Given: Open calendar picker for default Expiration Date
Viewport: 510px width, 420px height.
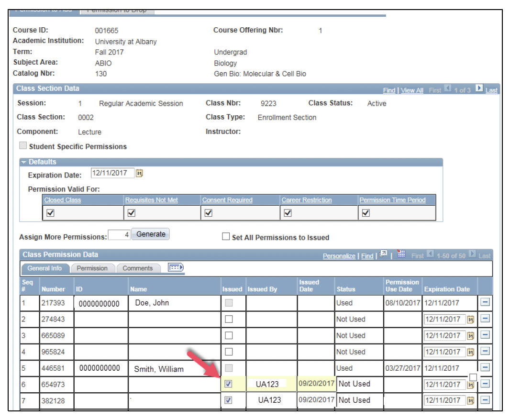Looking at the screenshot, I should coord(139,174).
